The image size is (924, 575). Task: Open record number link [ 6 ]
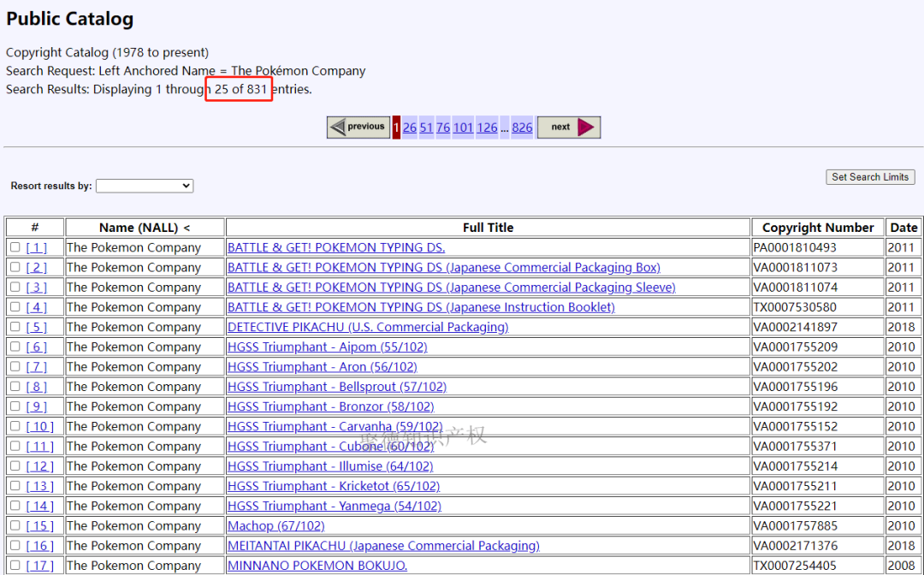(37, 347)
